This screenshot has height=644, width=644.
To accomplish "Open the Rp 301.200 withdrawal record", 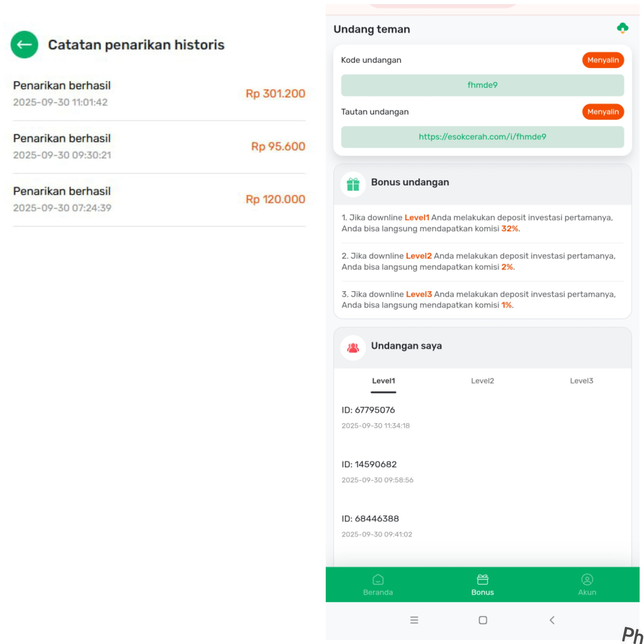I will pos(159,94).
